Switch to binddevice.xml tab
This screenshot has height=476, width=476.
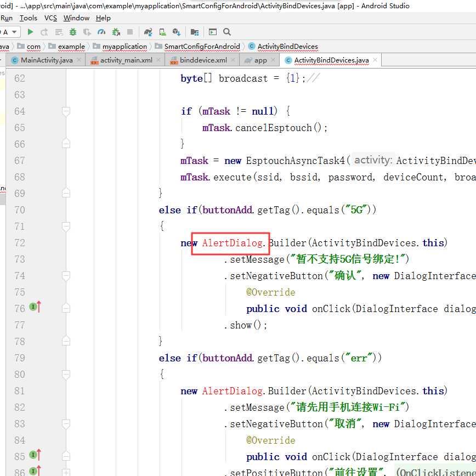pos(203,60)
